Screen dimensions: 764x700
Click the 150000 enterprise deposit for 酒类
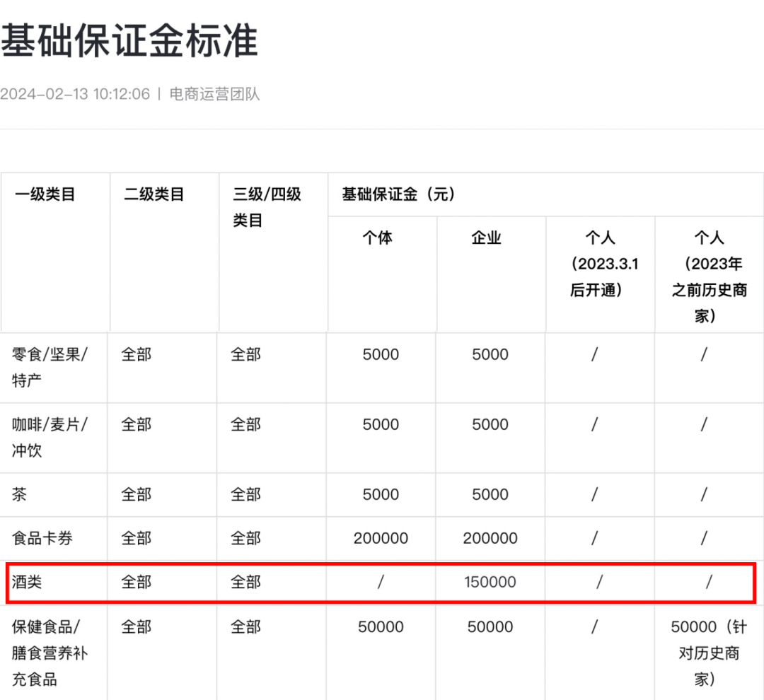pyautogui.click(x=490, y=583)
